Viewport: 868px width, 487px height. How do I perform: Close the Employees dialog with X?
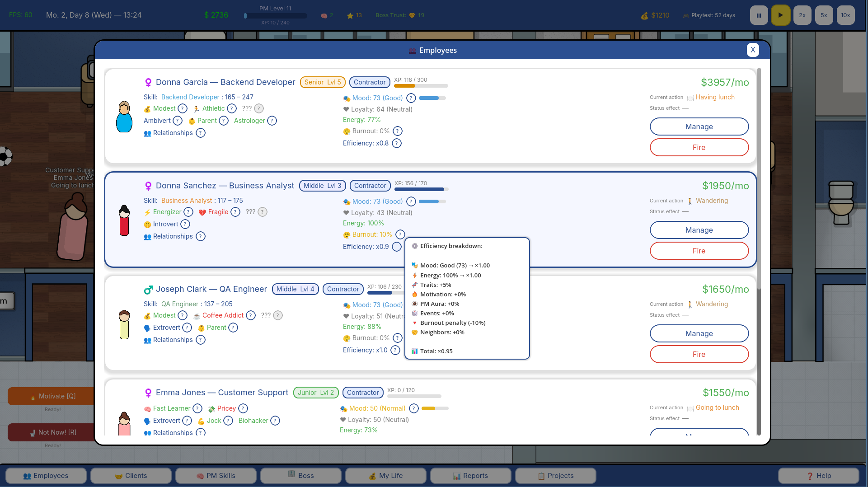coord(753,50)
